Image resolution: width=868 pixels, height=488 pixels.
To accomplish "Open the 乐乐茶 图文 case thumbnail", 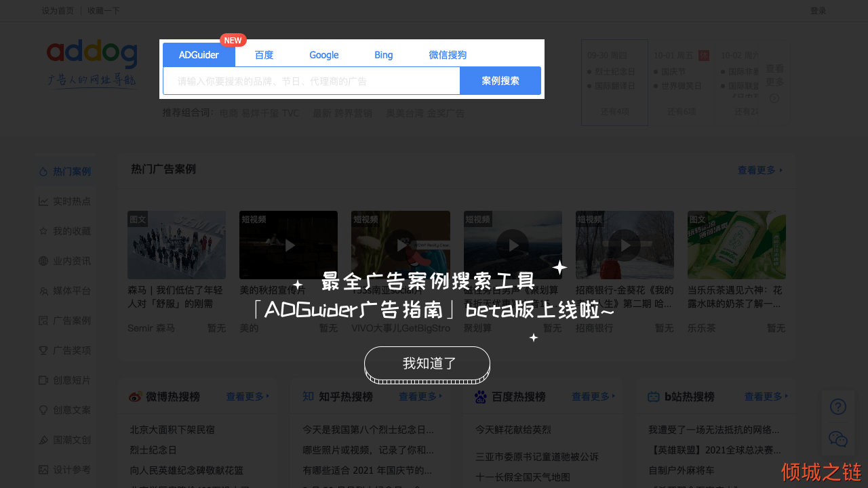I will click(x=736, y=245).
